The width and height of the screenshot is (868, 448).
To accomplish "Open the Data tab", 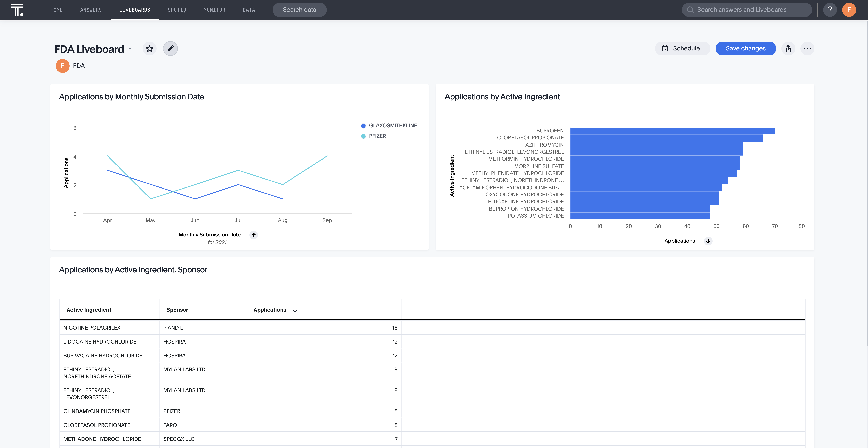I will coord(249,10).
